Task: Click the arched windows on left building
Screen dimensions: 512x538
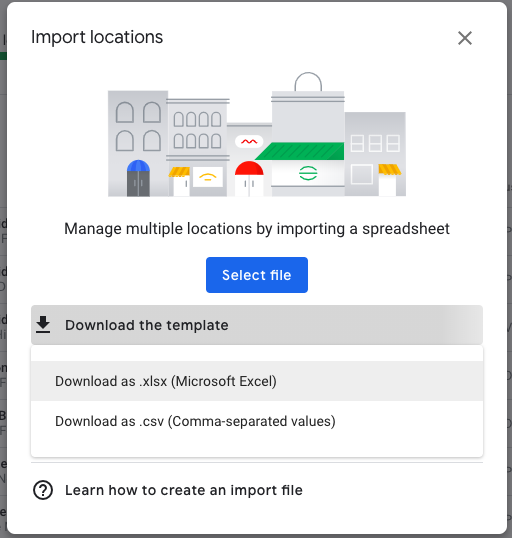Action: [x=138, y=126]
